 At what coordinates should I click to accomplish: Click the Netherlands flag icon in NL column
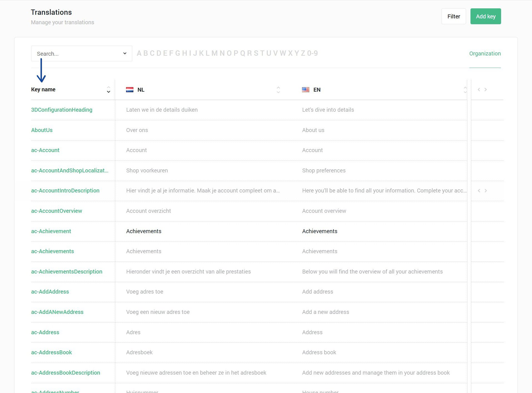(x=130, y=90)
